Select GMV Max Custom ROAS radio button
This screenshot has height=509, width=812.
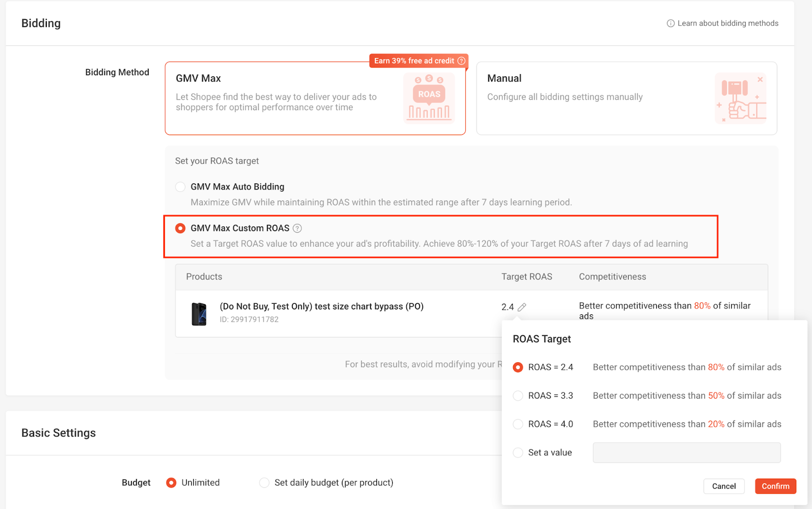coord(180,229)
